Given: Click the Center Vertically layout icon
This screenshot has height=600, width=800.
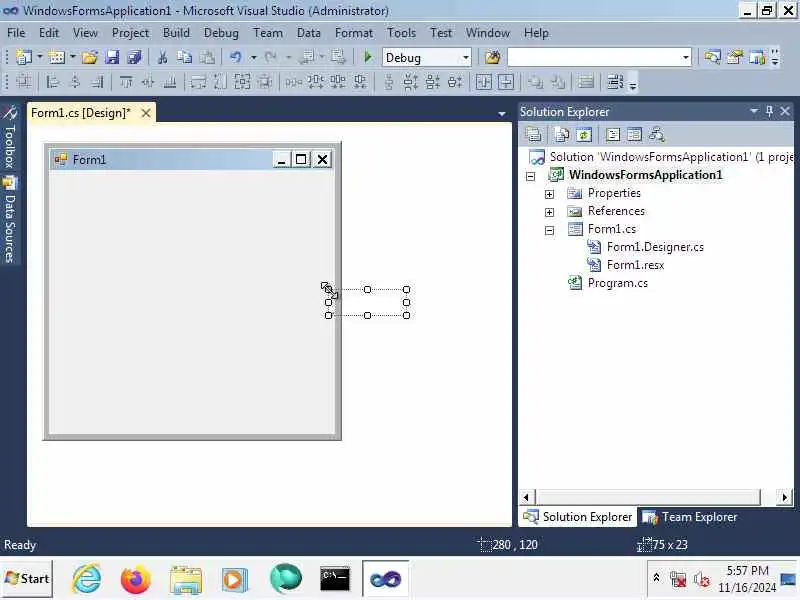Looking at the screenshot, I should (506, 82).
